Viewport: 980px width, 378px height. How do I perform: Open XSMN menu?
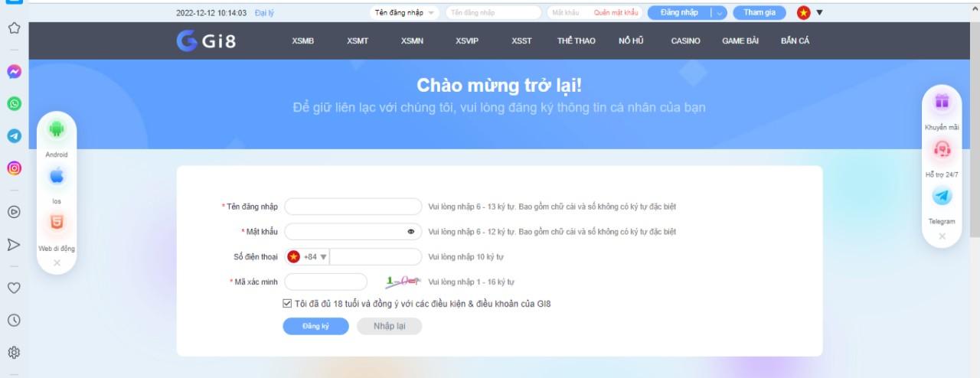[412, 41]
